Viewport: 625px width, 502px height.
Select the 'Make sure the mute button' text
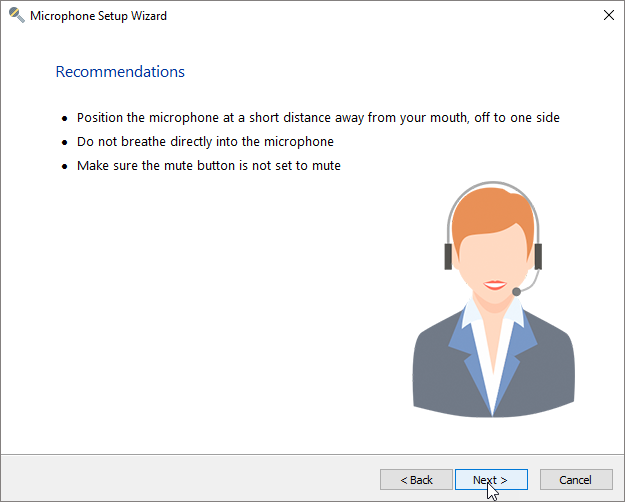[208, 166]
